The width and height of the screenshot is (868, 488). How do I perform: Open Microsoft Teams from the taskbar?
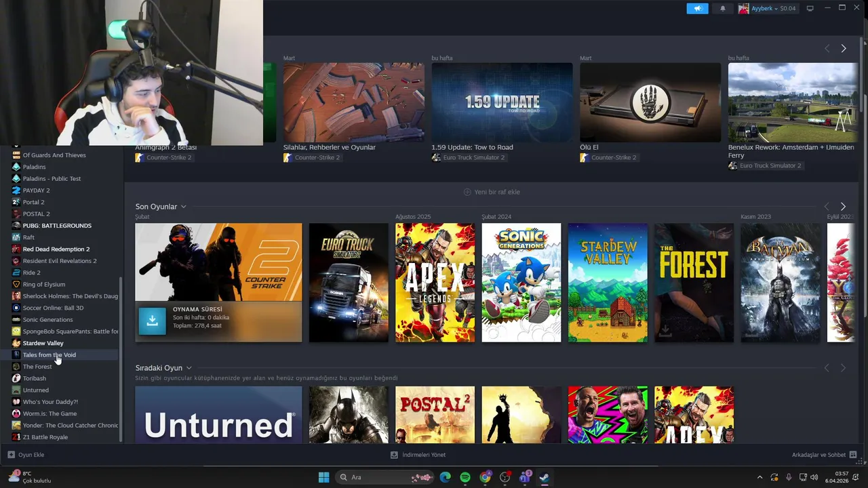[x=525, y=477]
